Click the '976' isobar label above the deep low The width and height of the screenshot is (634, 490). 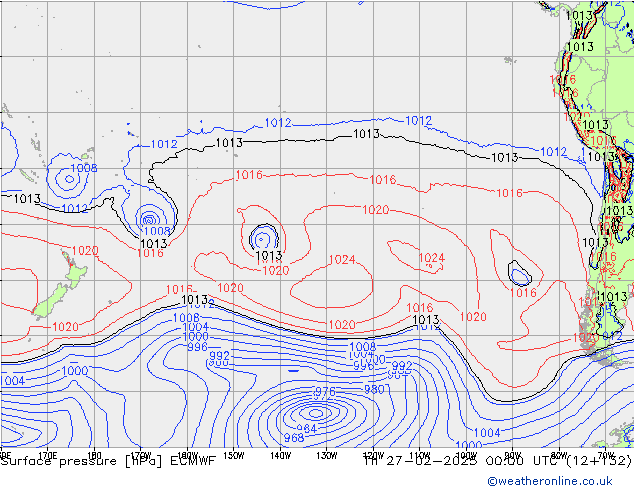(x=325, y=392)
